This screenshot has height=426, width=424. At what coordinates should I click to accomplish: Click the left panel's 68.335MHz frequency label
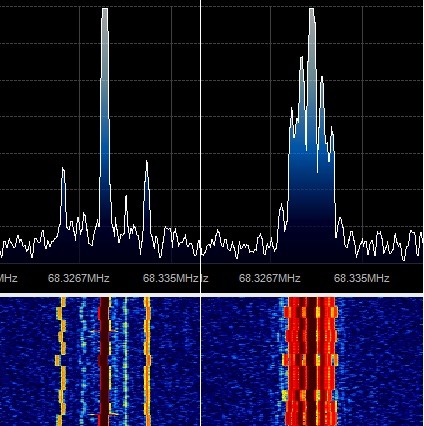coord(171,278)
